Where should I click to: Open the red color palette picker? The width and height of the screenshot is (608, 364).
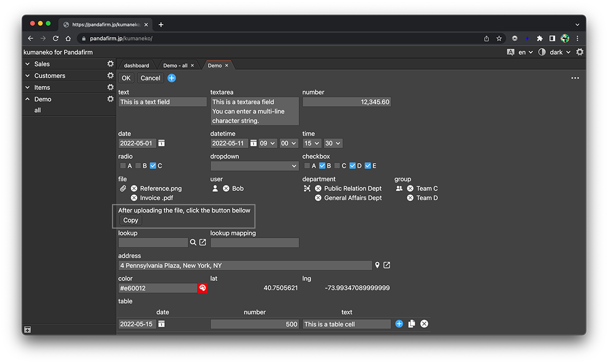click(203, 288)
